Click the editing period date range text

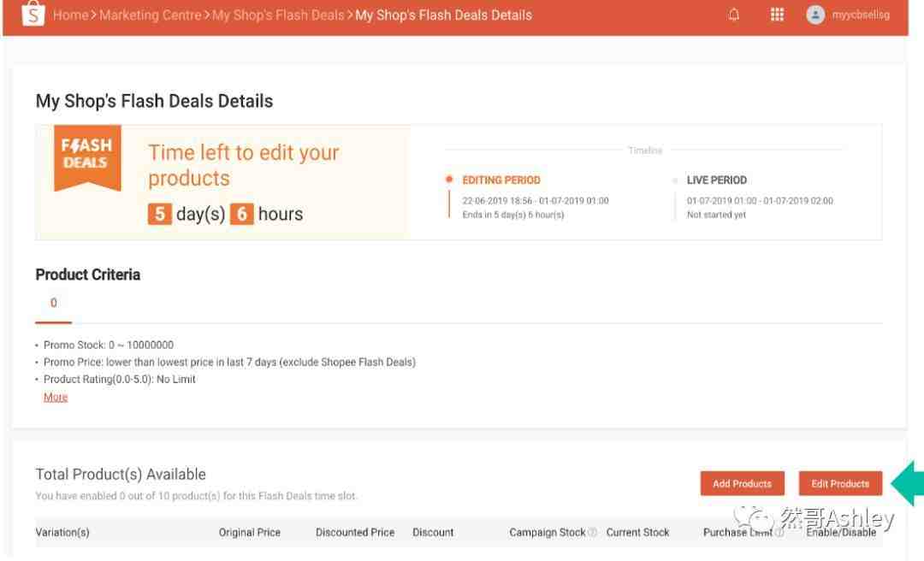coord(535,201)
